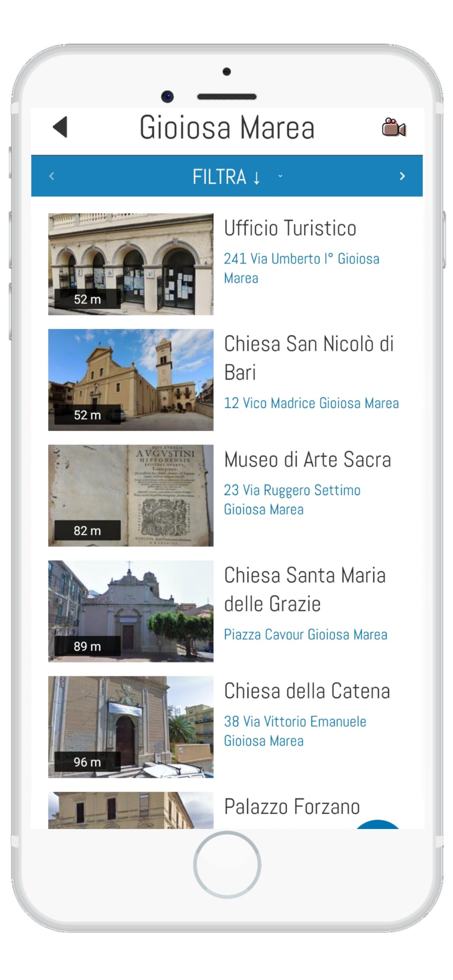The image size is (453, 980).
Task: Open address 23 Via Ruggero Settimo link
Action: click(x=292, y=499)
